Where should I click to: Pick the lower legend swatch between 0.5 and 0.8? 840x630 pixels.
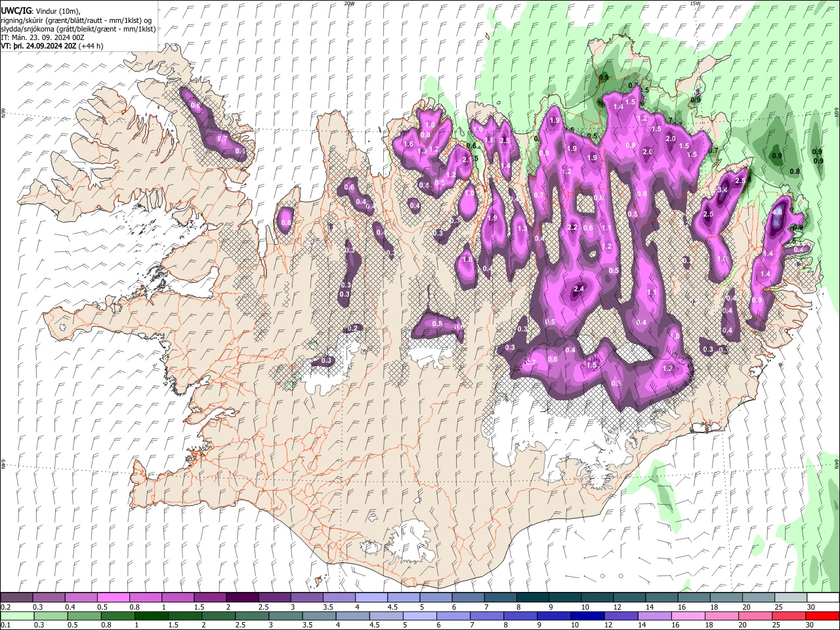[84, 616]
